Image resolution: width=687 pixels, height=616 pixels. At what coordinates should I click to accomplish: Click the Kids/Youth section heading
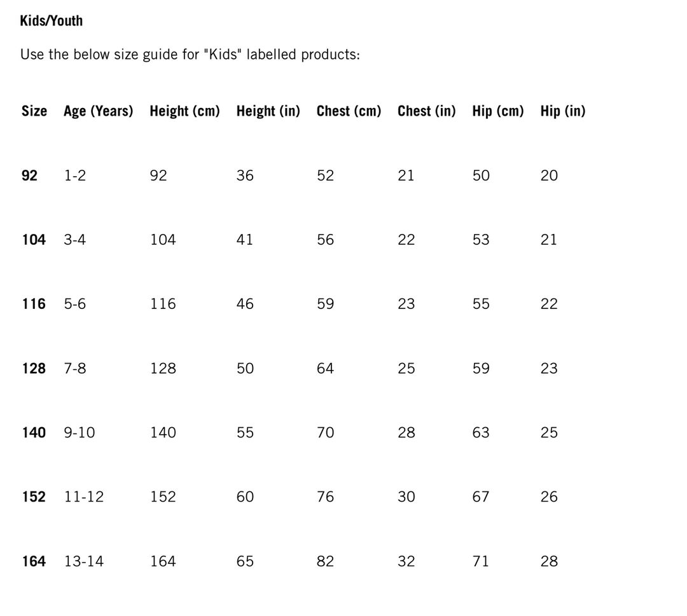pyautogui.click(x=52, y=20)
